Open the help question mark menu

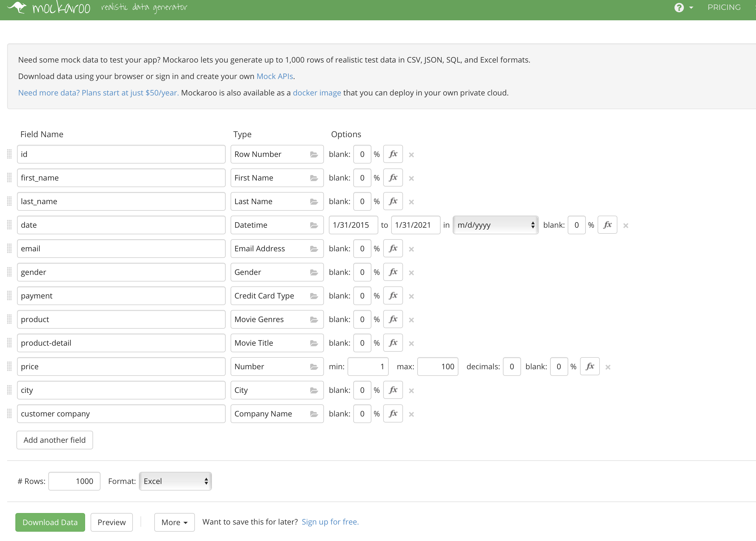(x=683, y=7)
